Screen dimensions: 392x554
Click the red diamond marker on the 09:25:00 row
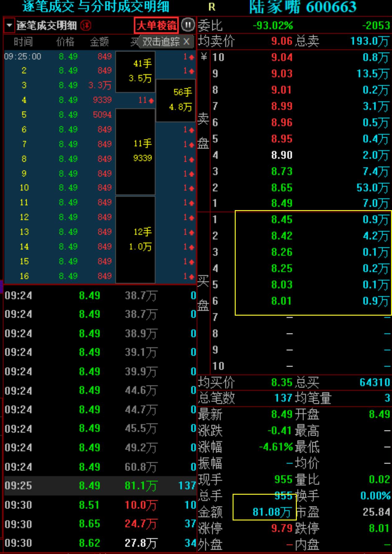click(191, 57)
